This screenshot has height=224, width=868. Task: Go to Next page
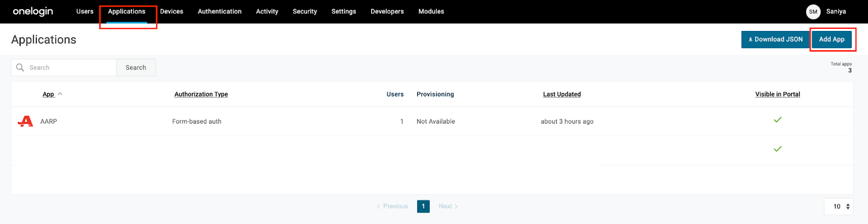[448, 206]
